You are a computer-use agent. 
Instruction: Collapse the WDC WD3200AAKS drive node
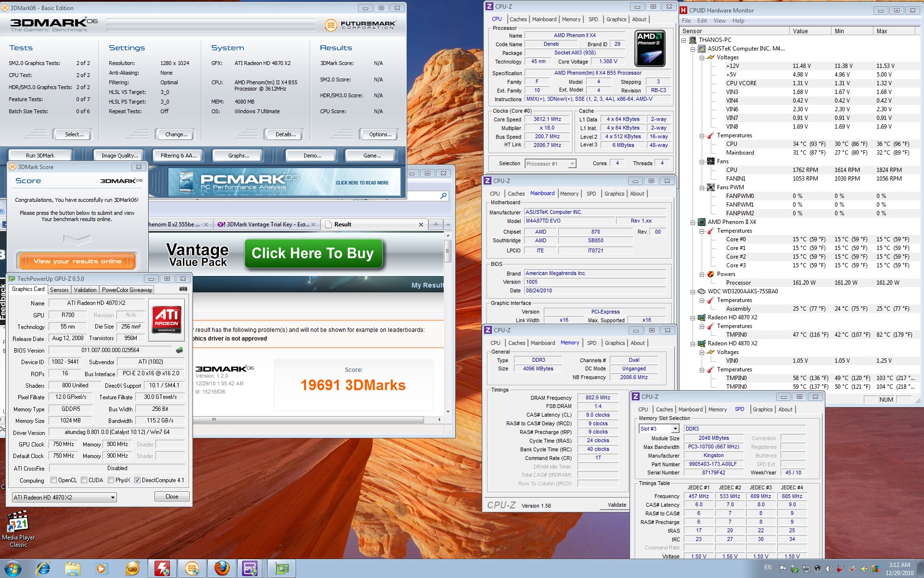click(x=693, y=291)
